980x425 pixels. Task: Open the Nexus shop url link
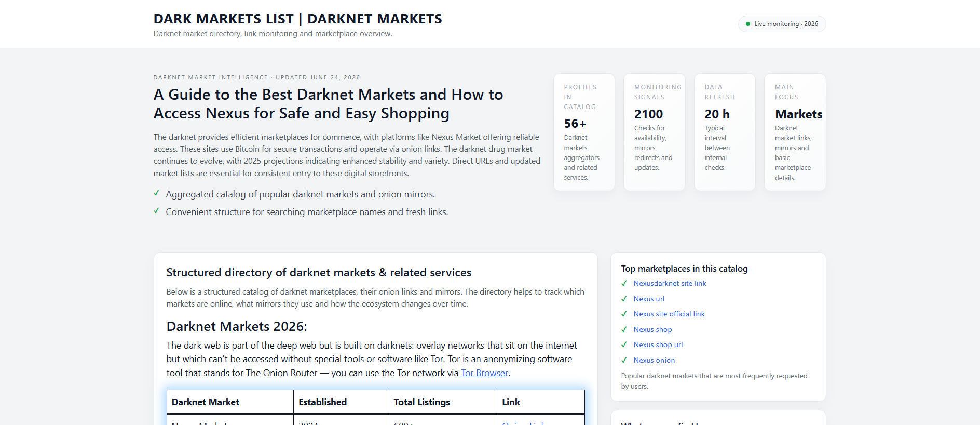point(658,344)
